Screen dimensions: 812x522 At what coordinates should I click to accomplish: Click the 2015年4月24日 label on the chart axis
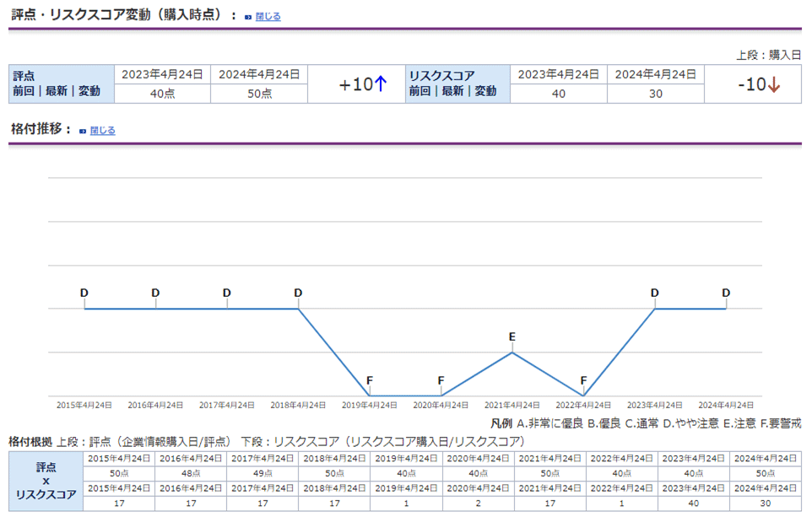click(x=84, y=405)
